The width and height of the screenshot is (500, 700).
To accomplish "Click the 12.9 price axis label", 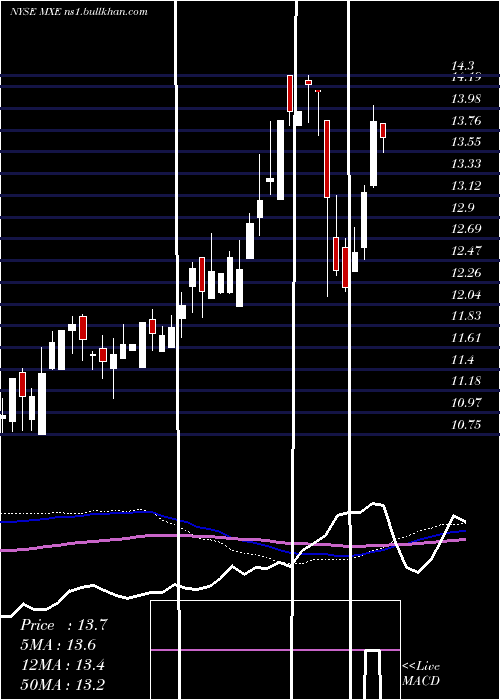I will [x=462, y=208].
